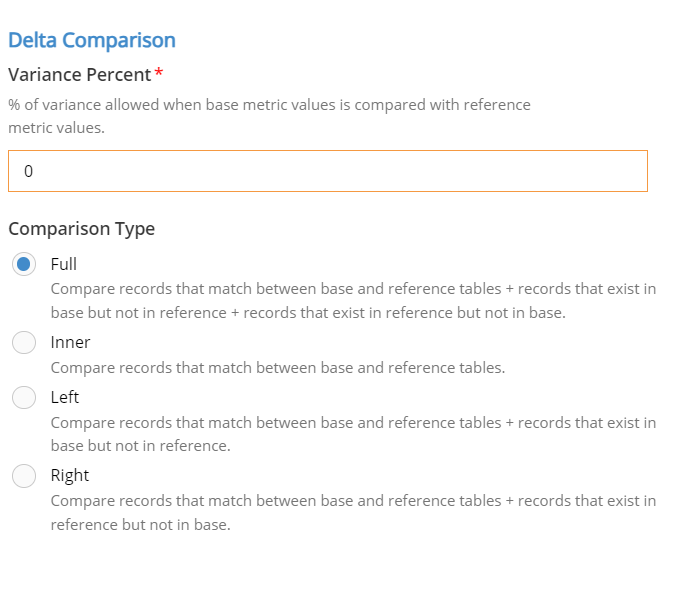
Task: Click the 'Inner' option label text
Action: [70, 343]
